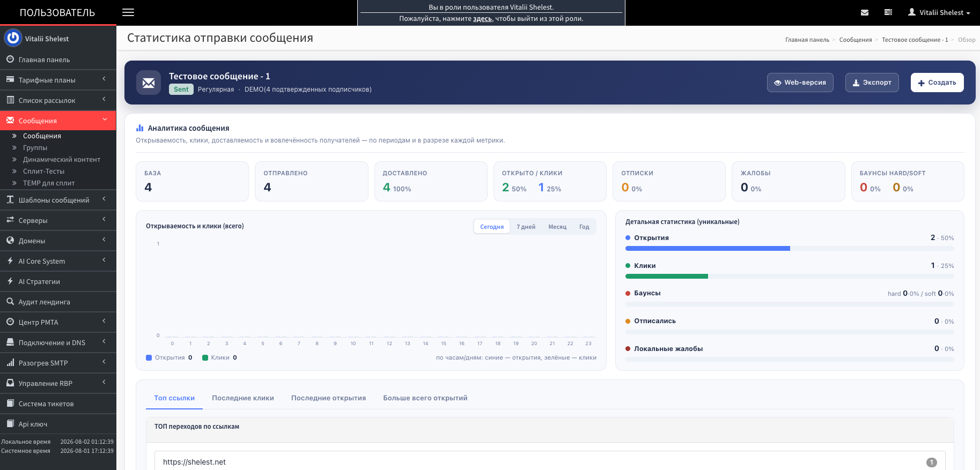Screen dimensions: 980x470
Task: Click the AI Стратегии bolt icon
Action: click(x=10, y=281)
